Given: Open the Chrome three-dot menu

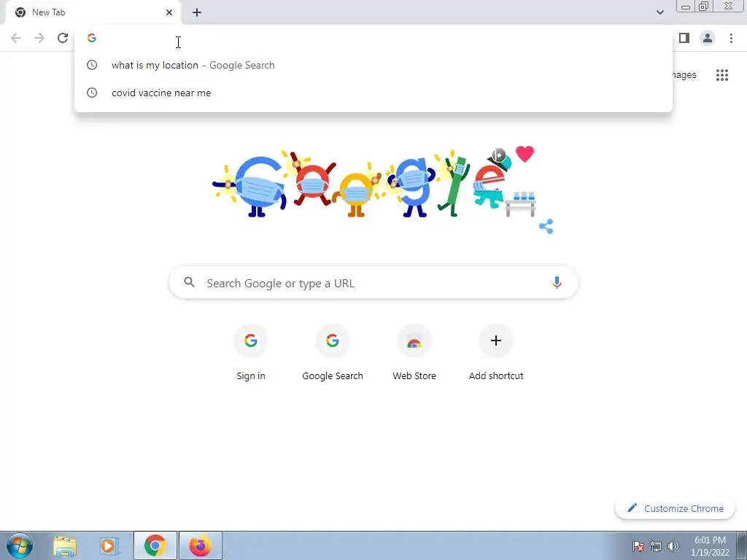Looking at the screenshot, I should (731, 38).
